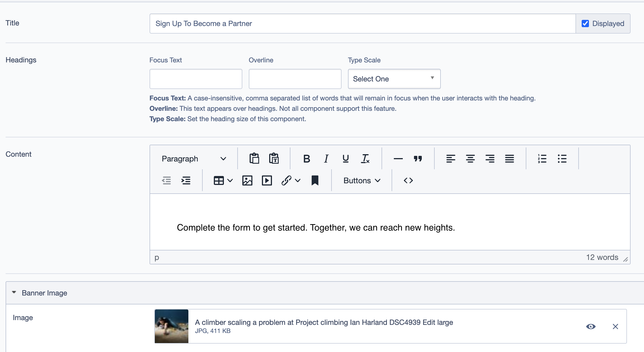644x352 pixels.
Task: Center align the paragraph text
Action: 470,159
